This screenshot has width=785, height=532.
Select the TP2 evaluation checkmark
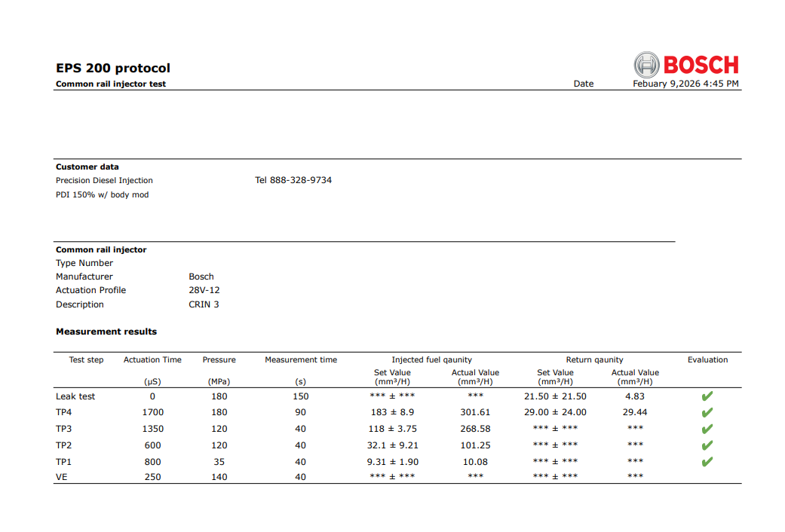(x=707, y=445)
